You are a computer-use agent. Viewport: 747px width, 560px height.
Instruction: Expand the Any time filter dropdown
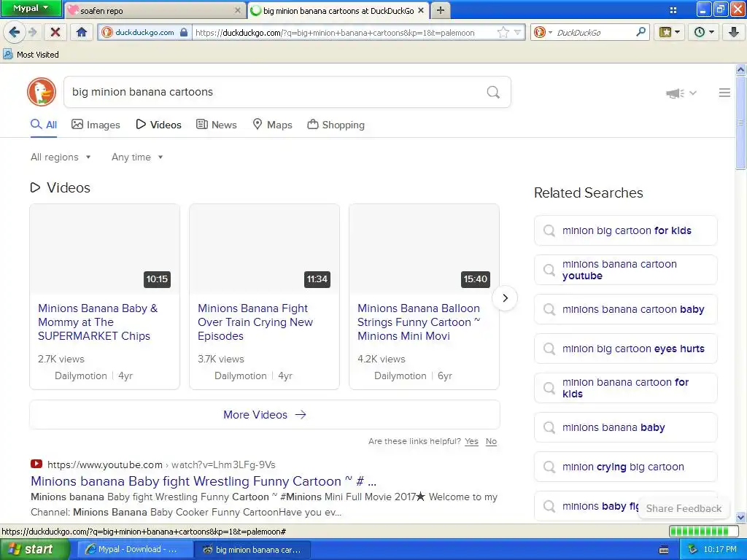[137, 157]
